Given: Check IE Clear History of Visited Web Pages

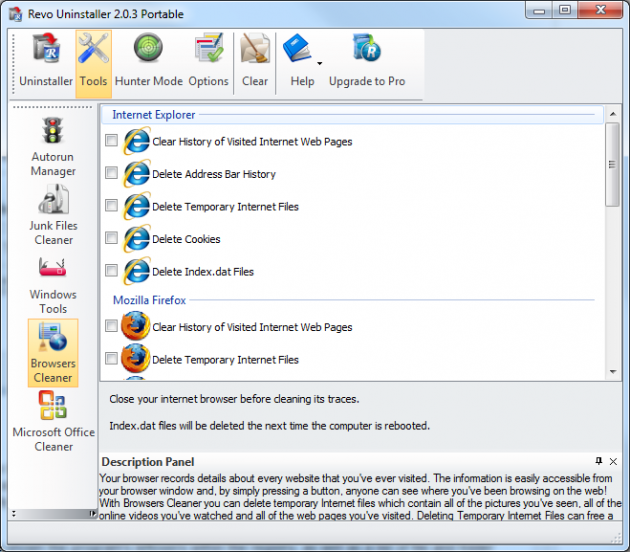Looking at the screenshot, I should (111, 141).
